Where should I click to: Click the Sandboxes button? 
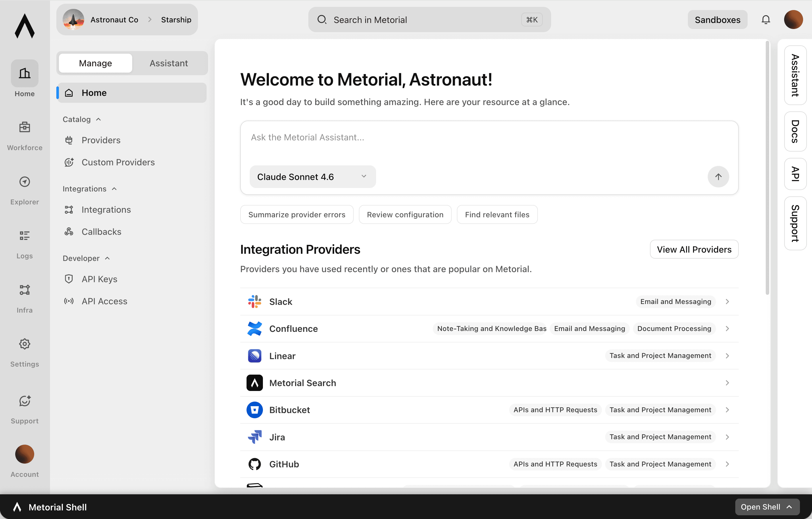[717, 20]
